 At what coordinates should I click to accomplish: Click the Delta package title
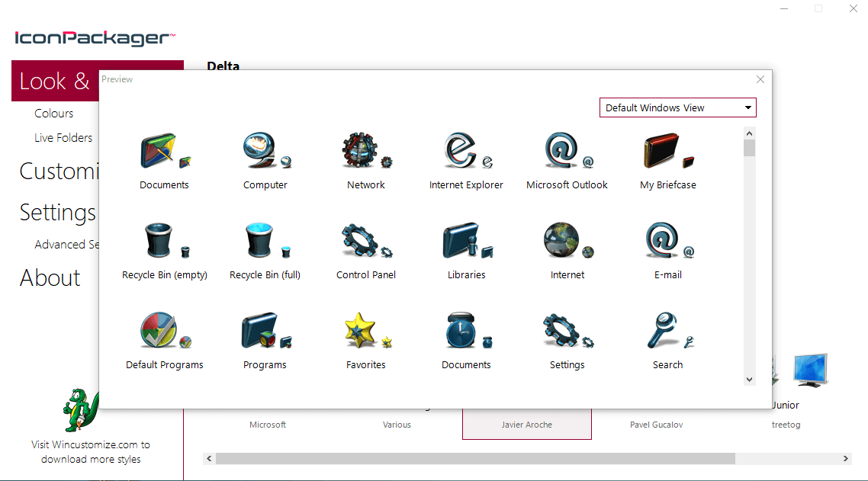223,66
